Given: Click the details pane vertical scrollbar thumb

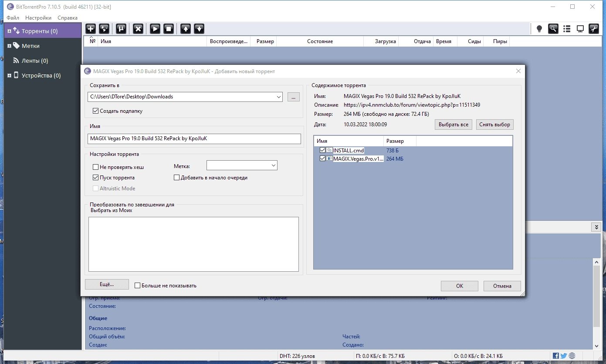Looking at the screenshot, I should (597, 296).
